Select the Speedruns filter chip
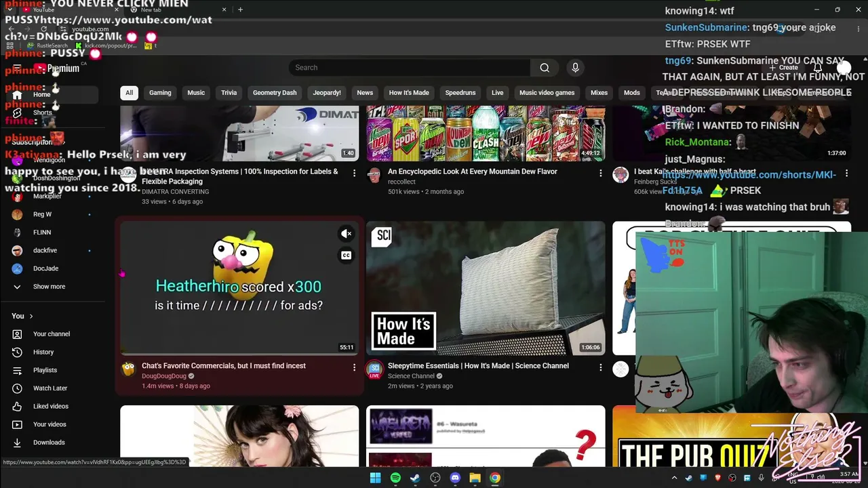Screen dimensions: 868x488 point(460,93)
